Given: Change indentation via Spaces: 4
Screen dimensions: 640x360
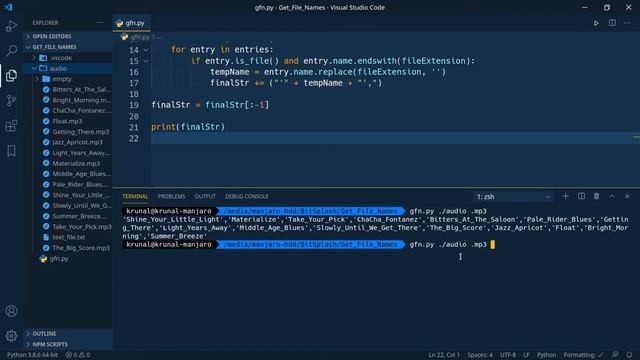Looking at the screenshot, I should (480, 355).
